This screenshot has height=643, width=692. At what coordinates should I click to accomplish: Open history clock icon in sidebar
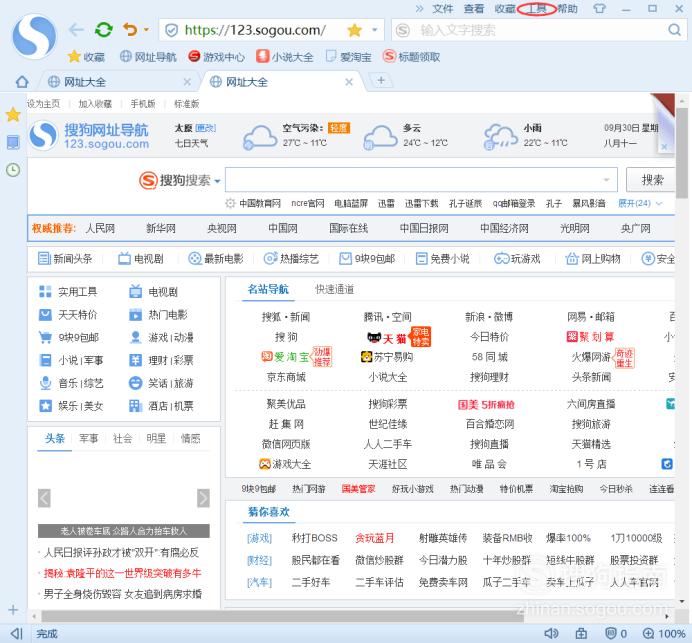(13, 170)
